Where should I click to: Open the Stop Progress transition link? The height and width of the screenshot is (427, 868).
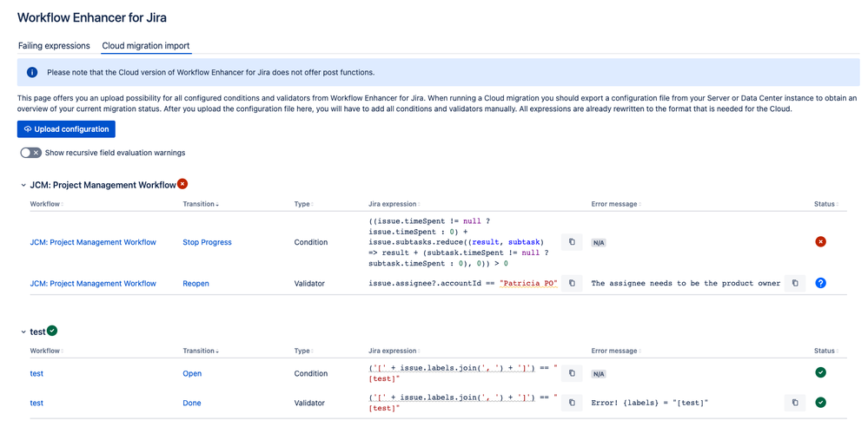207,242
